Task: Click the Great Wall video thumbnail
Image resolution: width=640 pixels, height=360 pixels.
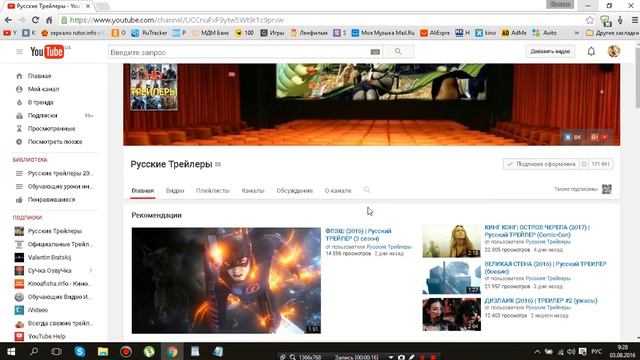Action: pyautogui.click(x=451, y=278)
